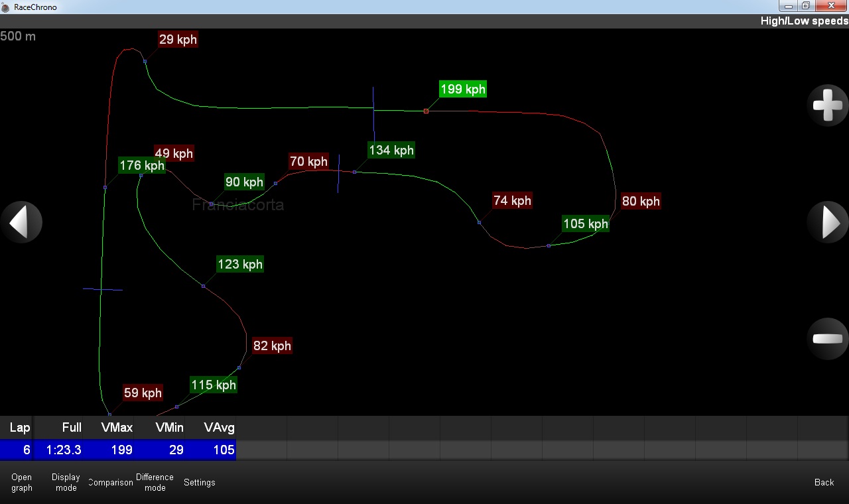Open graph from bottom menu
The height and width of the screenshot is (504, 849).
pyautogui.click(x=22, y=482)
